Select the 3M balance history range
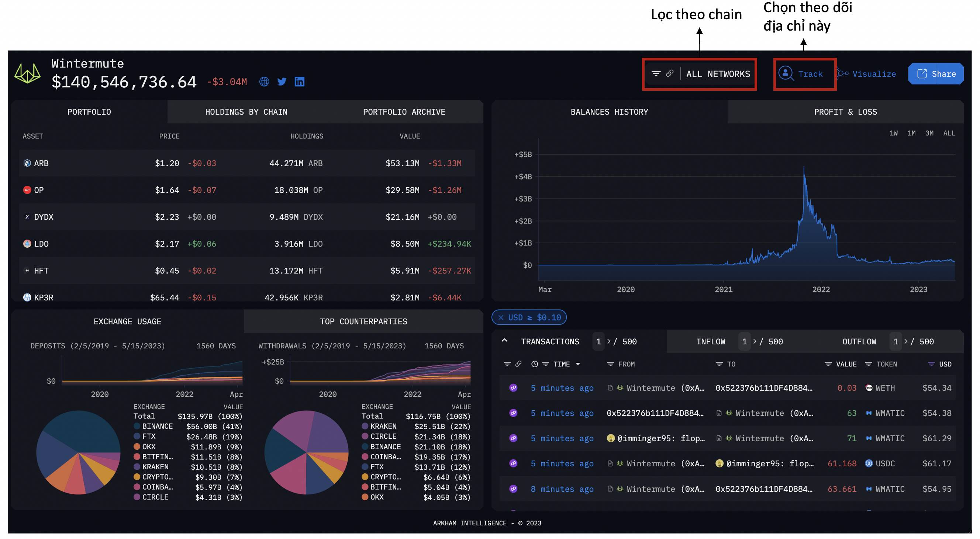Screen dimensions: 980x539 (929, 133)
